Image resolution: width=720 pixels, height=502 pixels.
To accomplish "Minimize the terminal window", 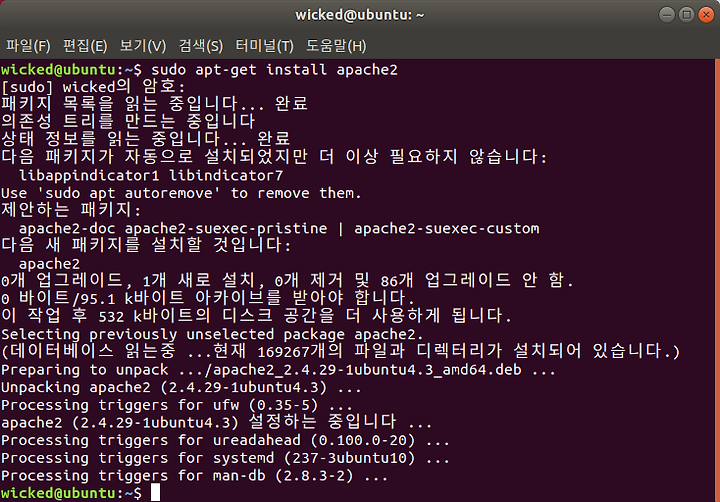I will click(667, 15).
